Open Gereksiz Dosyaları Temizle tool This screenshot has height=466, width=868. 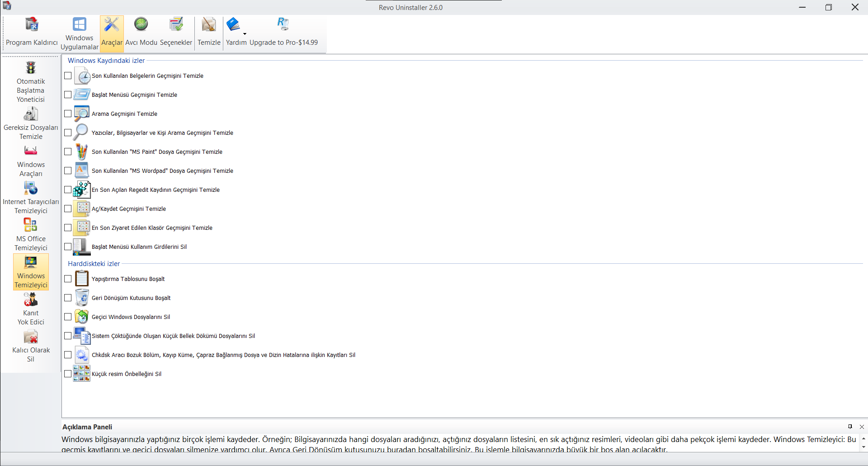[31, 124]
